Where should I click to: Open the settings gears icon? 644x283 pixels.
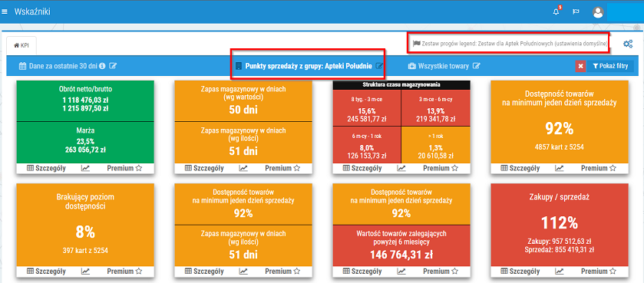(x=628, y=44)
